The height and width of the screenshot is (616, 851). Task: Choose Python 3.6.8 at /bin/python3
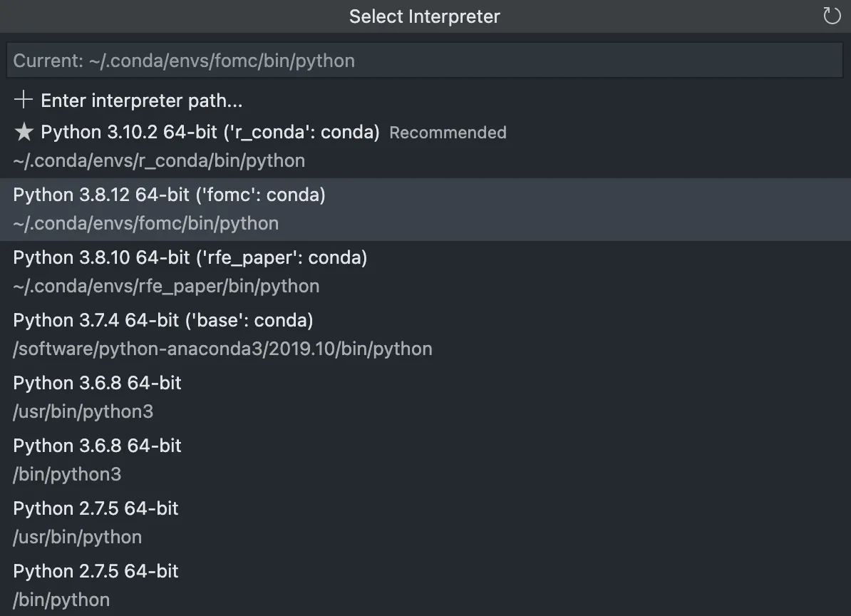[425, 461]
